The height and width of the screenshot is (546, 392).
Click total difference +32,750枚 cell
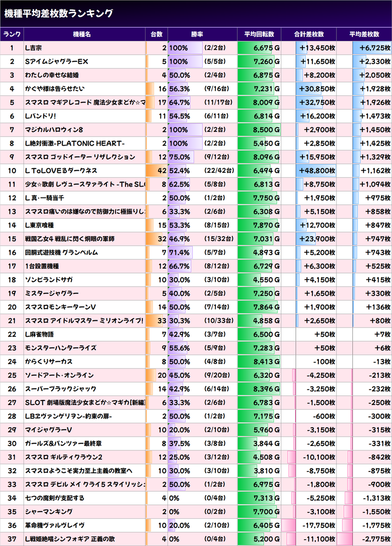(x=309, y=102)
